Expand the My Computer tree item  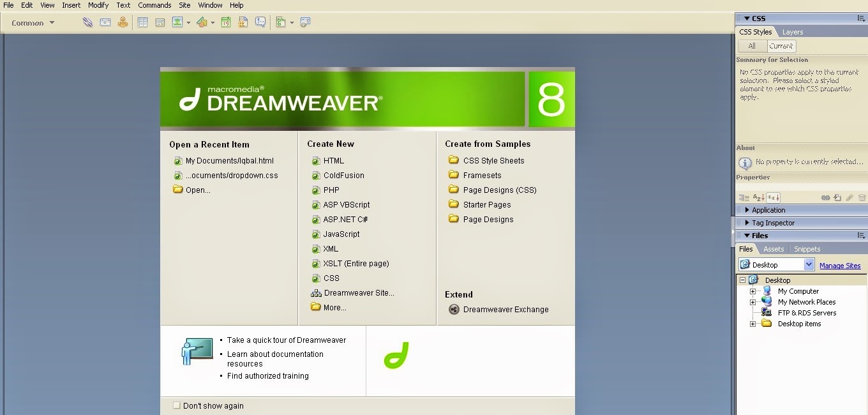pyautogui.click(x=752, y=290)
